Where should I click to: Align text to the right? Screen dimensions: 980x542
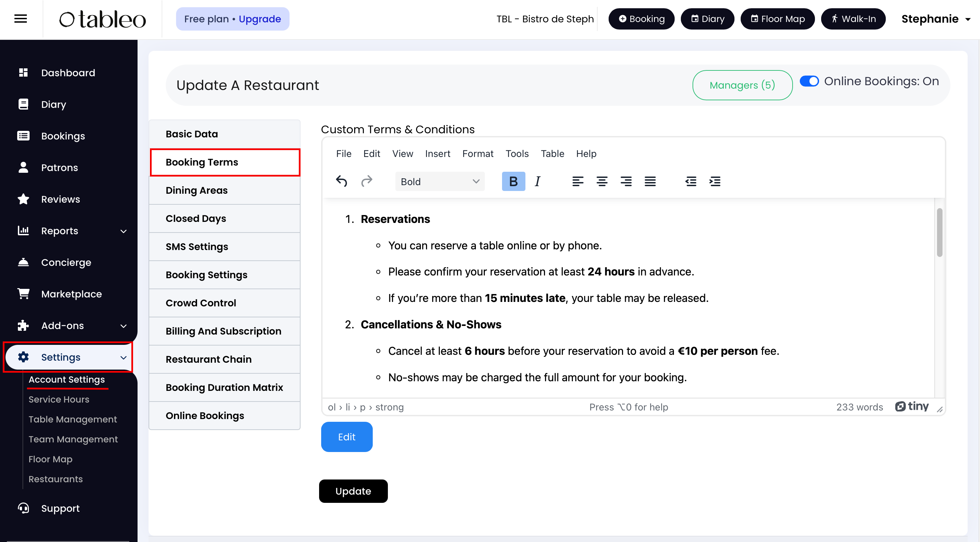click(626, 181)
